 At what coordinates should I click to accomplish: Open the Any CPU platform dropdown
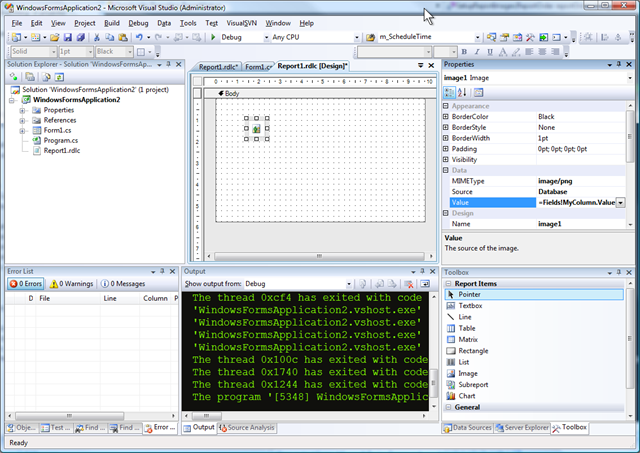[356, 38]
